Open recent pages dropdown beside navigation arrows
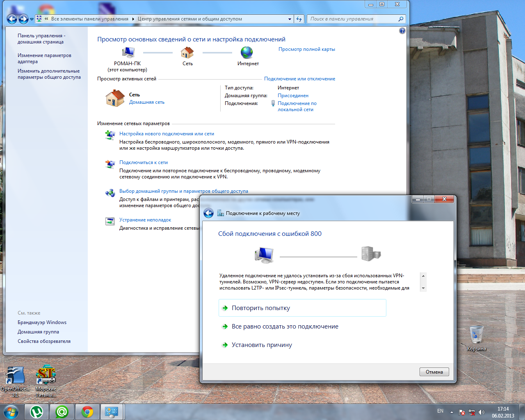 pos(32,19)
